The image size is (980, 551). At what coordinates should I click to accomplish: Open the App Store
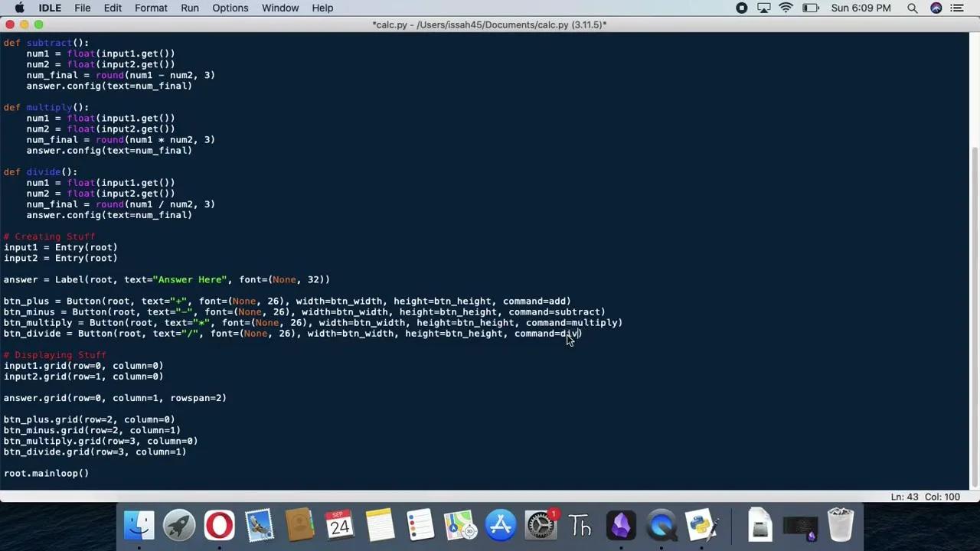pos(500,525)
